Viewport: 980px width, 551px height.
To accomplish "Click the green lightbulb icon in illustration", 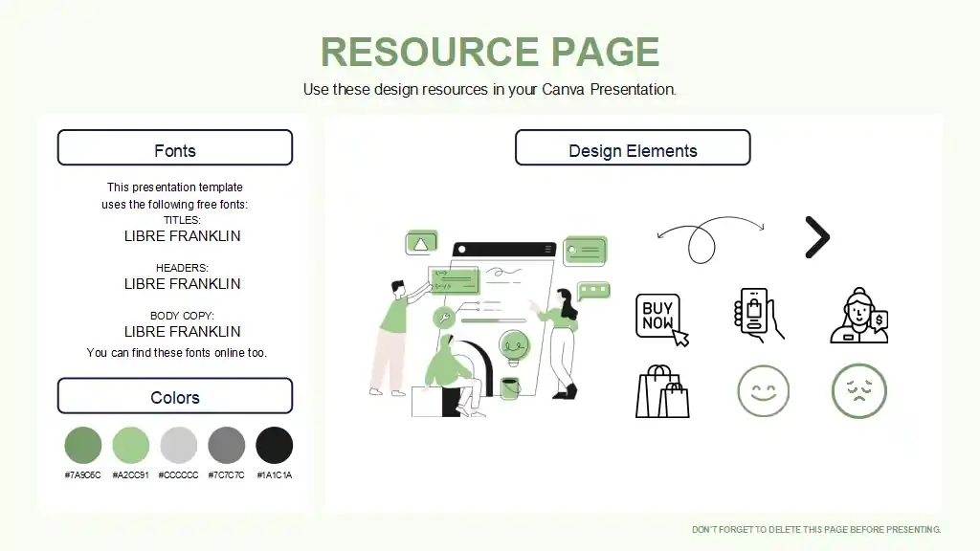I will tap(514, 347).
